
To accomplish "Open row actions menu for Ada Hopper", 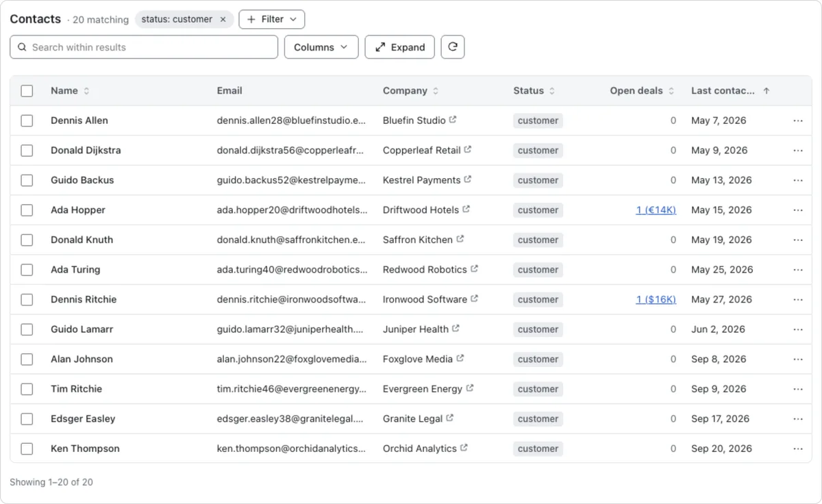I will (798, 210).
